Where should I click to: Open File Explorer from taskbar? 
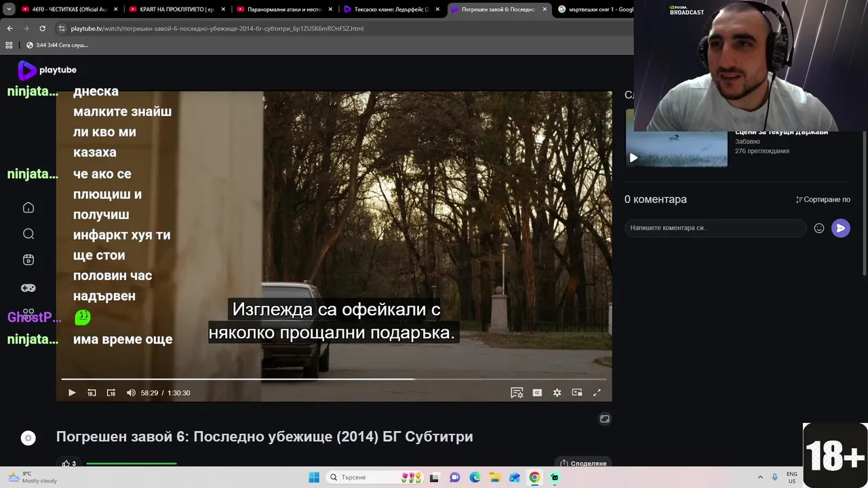click(495, 477)
